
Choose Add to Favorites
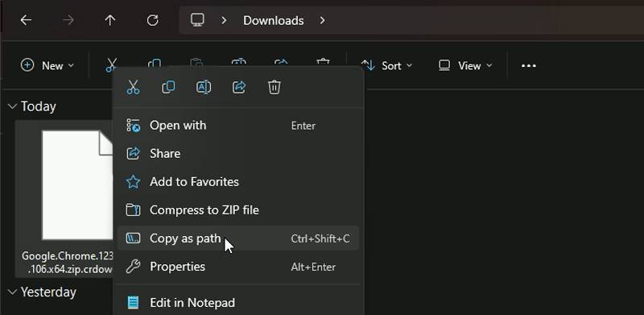coord(238,182)
